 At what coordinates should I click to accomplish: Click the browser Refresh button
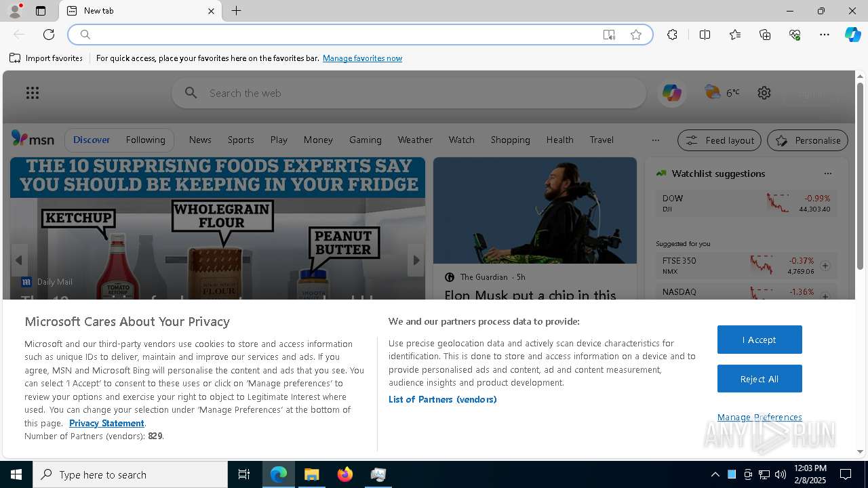point(49,35)
